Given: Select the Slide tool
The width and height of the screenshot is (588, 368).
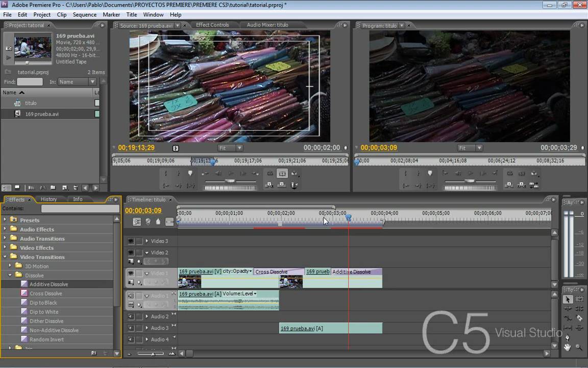Looking at the screenshot, I should tap(579, 328).
